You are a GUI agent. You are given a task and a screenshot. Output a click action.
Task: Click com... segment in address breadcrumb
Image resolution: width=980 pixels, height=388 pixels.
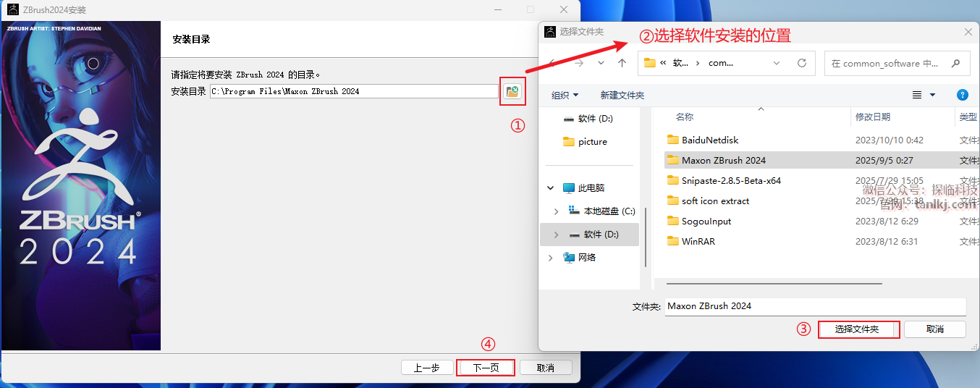(x=721, y=63)
